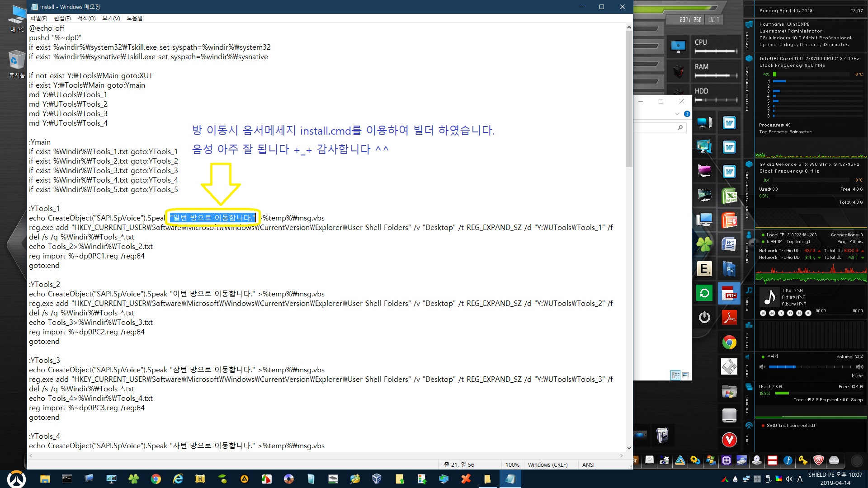This screenshot has height=488, width=868.
Task: Click the highlighted "일번 방으로 이동합니다." text
Action: point(213,218)
